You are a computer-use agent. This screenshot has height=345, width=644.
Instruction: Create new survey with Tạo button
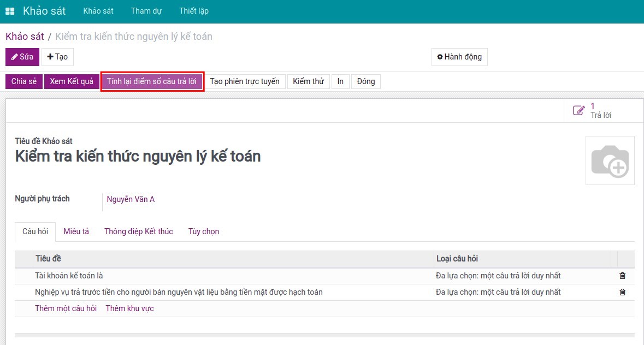[57, 57]
